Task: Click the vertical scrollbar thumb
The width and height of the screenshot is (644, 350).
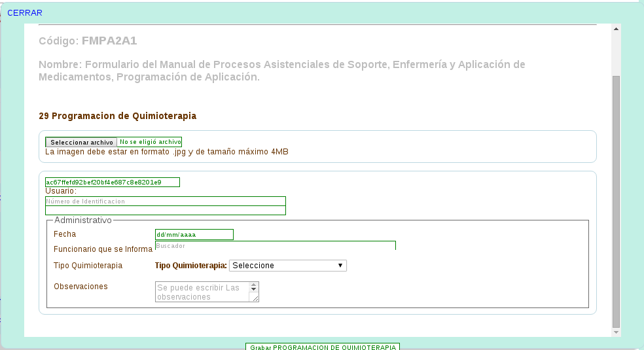Action: coord(615,196)
